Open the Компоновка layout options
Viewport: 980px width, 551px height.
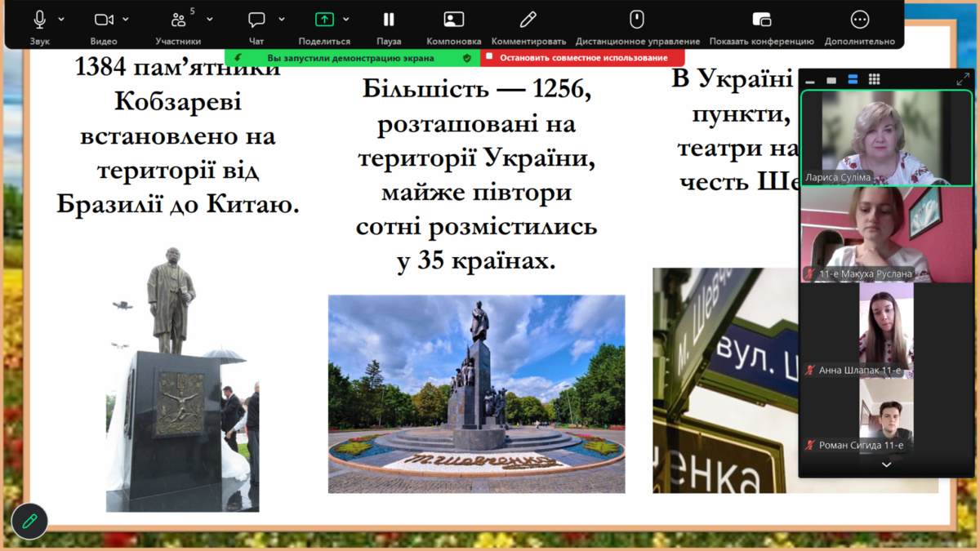(x=453, y=20)
